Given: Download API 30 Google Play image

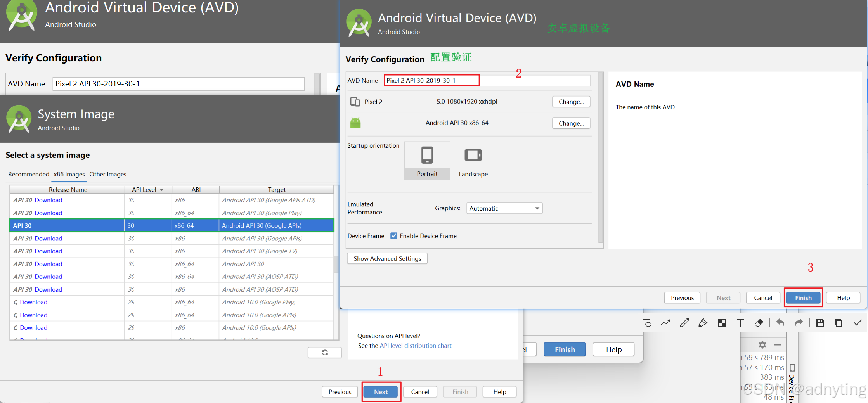Looking at the screenshot, I should 48,213.
